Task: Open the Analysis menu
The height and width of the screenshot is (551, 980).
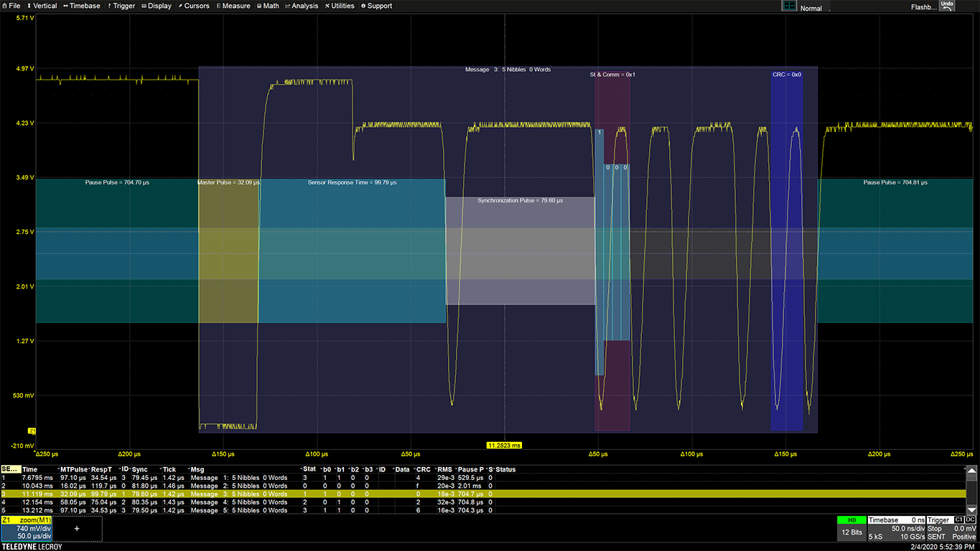Action: click(x=302, y=6)
